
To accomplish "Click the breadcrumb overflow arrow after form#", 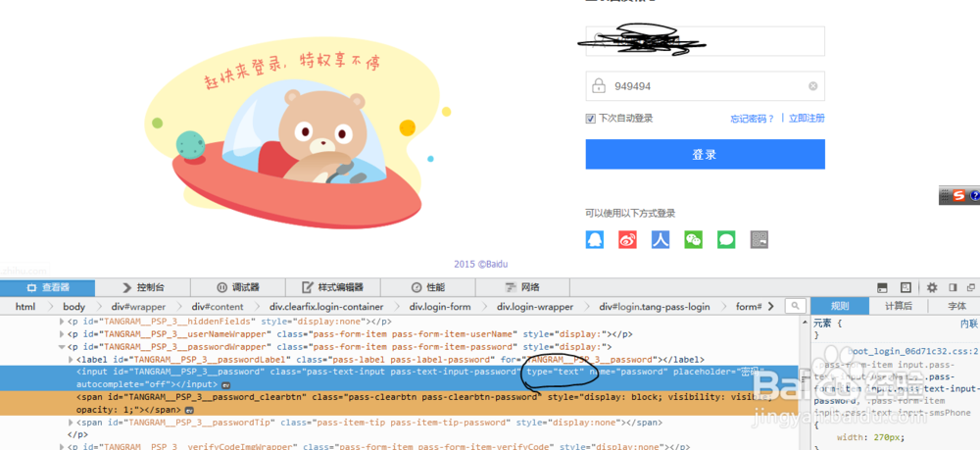I will (770, 306).
